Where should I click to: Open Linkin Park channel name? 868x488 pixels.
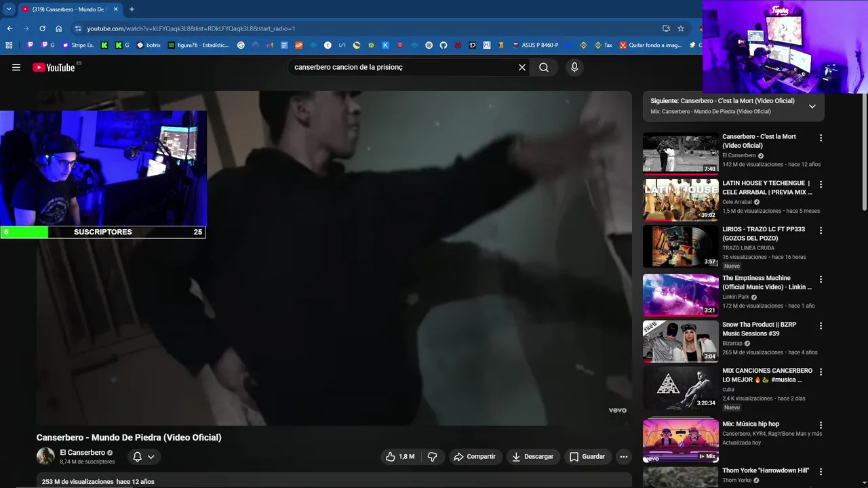coord(736,297)
